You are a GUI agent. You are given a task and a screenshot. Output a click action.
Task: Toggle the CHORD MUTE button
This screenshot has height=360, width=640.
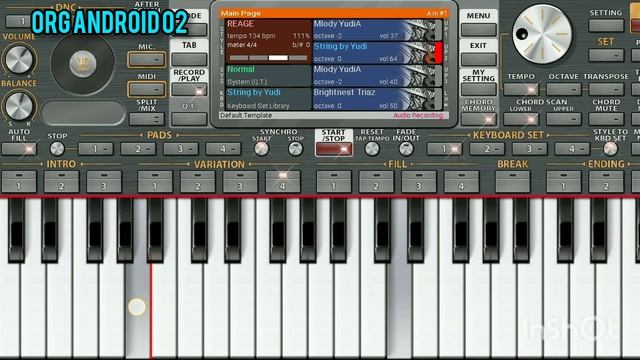(606, 119)
